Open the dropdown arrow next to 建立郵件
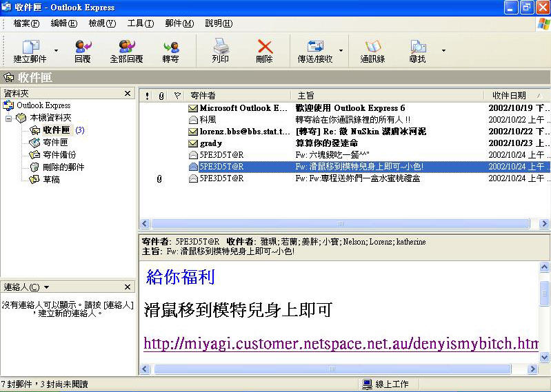The width and height of the screenshot is (551, 392). pos(56,51)
